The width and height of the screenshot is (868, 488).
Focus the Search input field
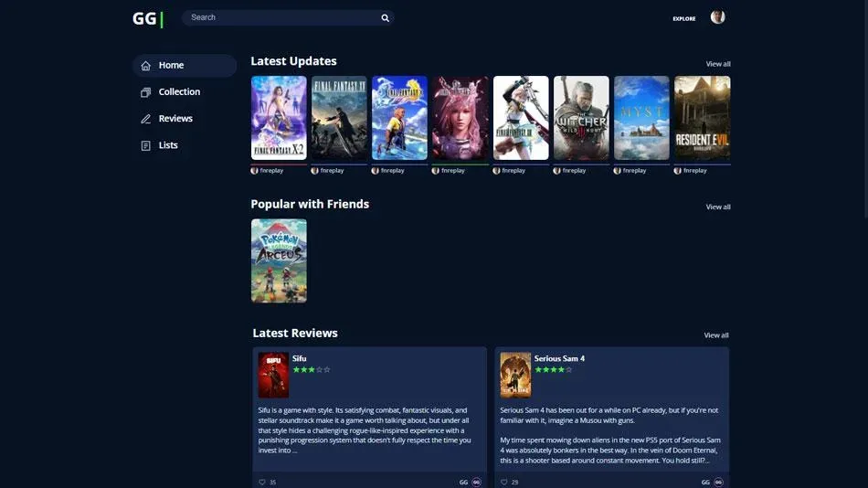pyautogui.click(x=288, y=17)
